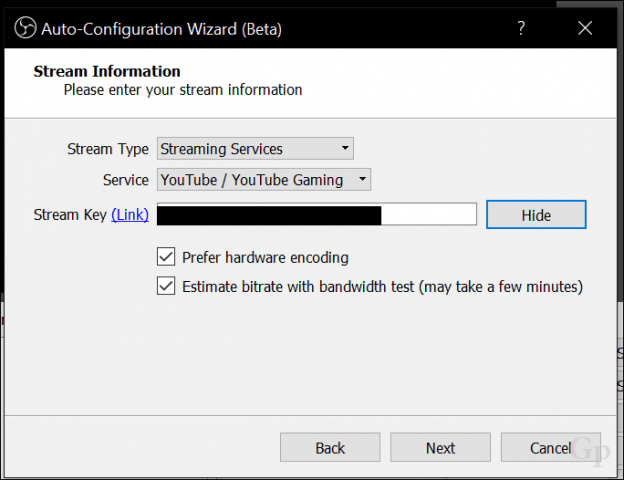Click 'Please enter your stream information' text
The height and width of the screenshot is (480, 624).
pos(183,90)
